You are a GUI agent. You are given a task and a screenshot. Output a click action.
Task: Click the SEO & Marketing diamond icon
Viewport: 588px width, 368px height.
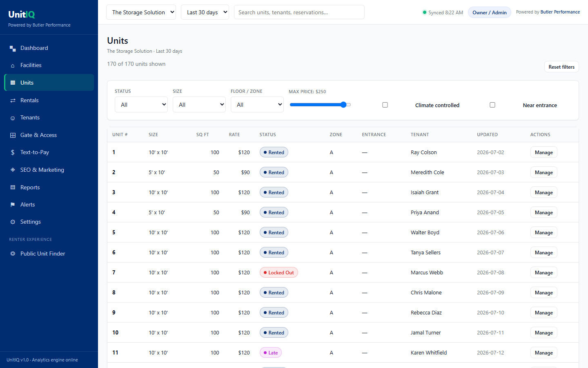[13, 170]
